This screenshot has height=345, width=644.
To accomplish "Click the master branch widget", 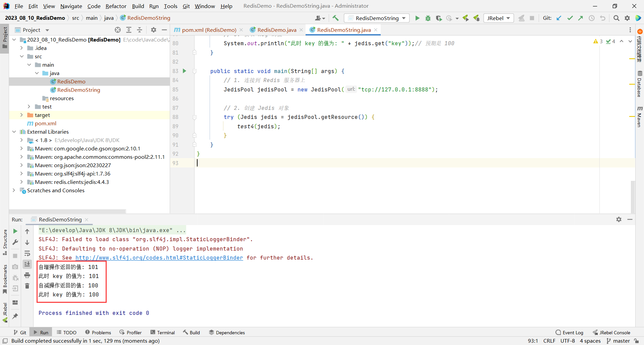I will 618,341.
